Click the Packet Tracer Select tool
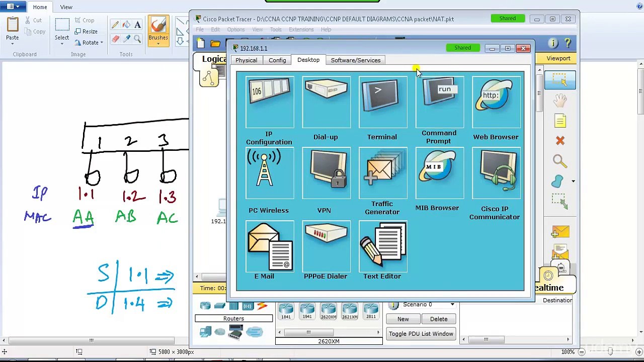Screen dimensions: 644x362 pyautogui.click(x=559, y=80)
